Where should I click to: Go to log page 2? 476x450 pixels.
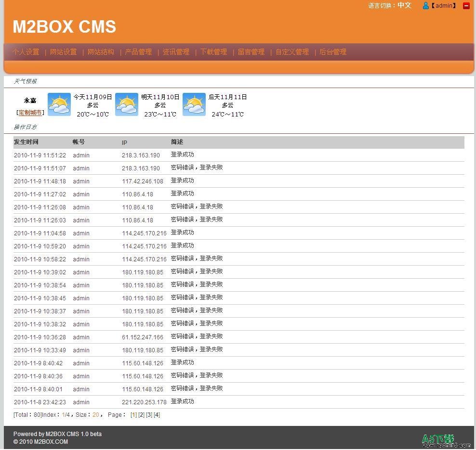click(x=142, y=415)
